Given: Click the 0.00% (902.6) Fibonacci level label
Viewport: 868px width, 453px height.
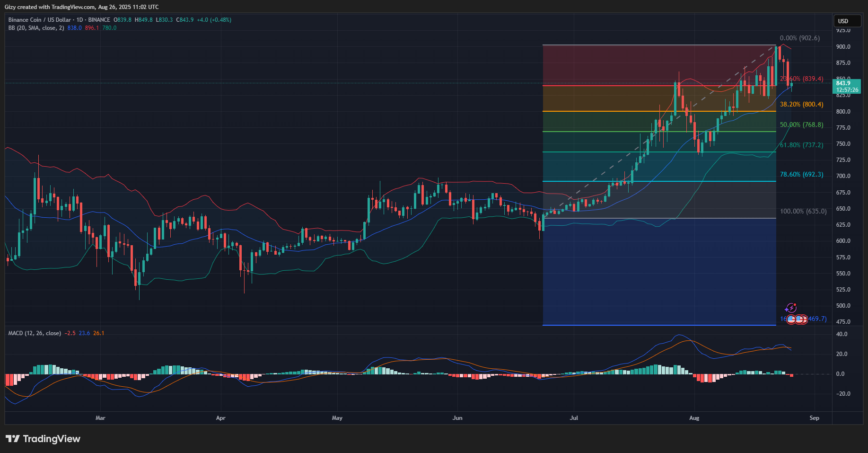Looking at the screenshot, I should tap(799, 38).
